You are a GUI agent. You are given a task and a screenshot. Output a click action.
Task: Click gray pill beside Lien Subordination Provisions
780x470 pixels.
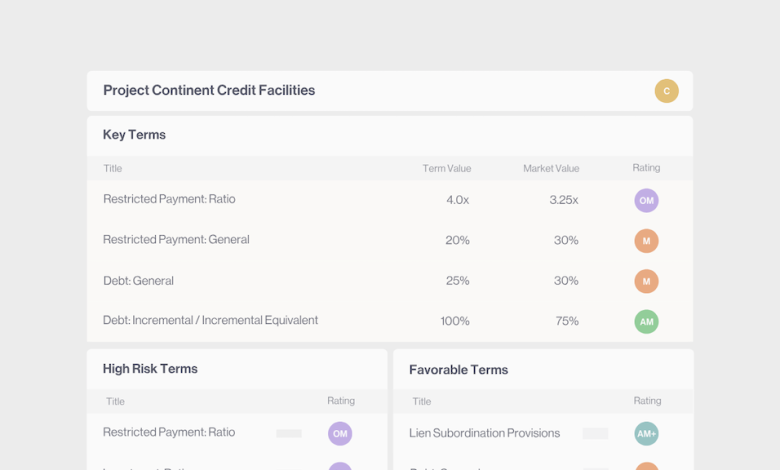[595, 434]
